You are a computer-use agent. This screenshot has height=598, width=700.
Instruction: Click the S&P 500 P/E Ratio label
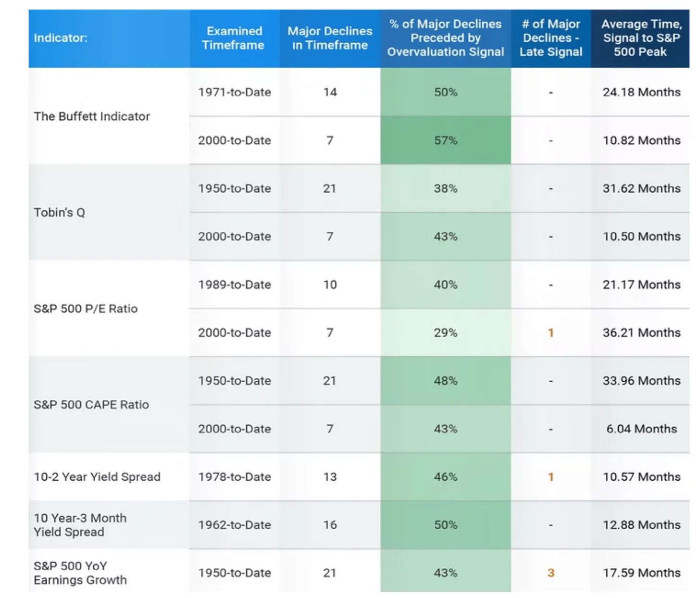(x=86, y=309)
